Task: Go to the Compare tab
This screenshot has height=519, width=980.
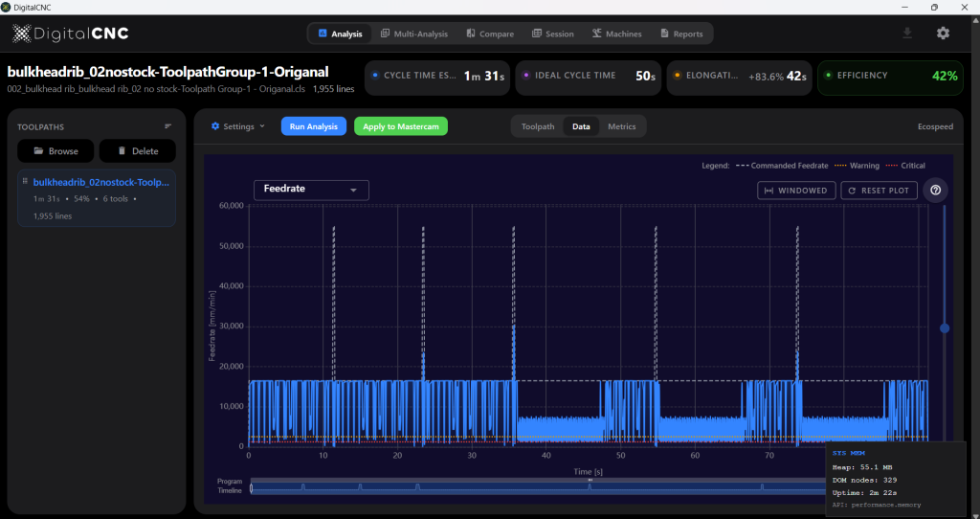Action: [x=490, y=34]
